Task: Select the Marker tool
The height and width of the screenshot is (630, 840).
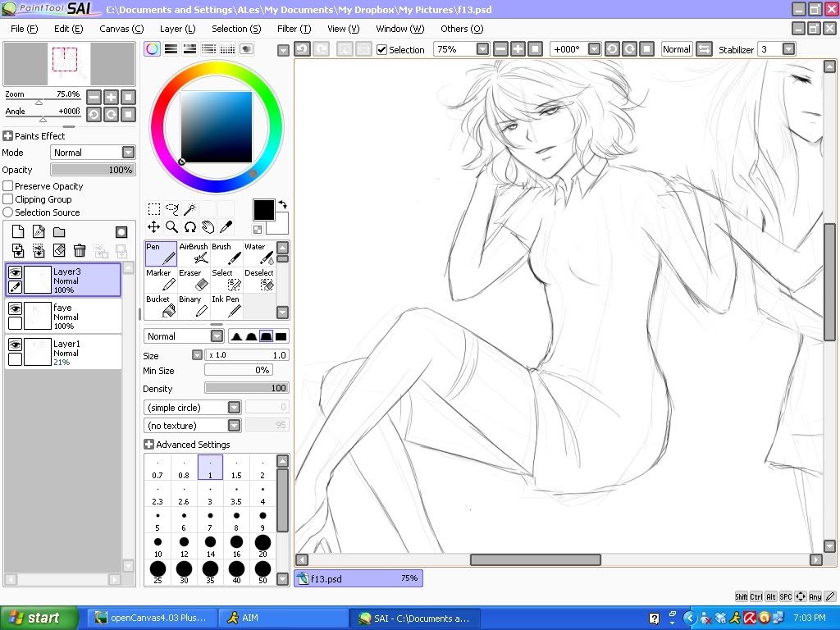Action: tap(161, 280)
